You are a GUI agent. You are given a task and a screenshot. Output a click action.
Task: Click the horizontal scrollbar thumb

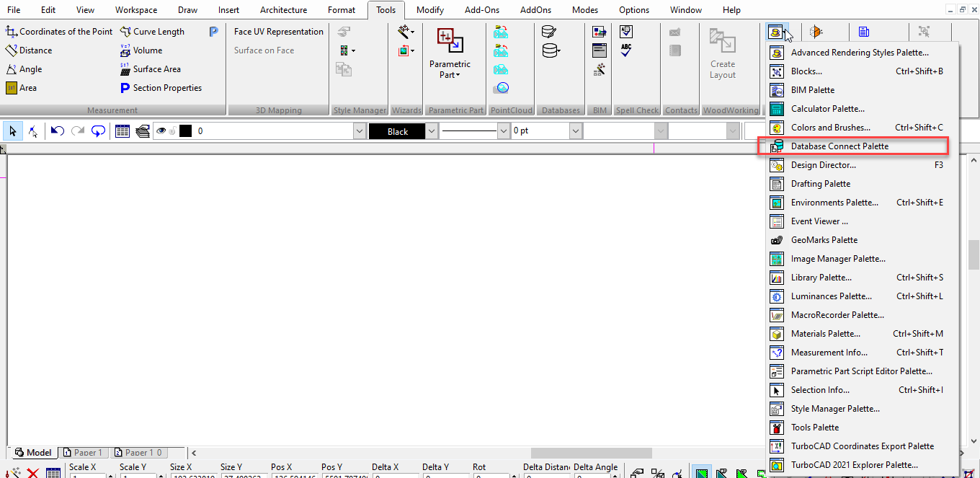click(591, 453)
